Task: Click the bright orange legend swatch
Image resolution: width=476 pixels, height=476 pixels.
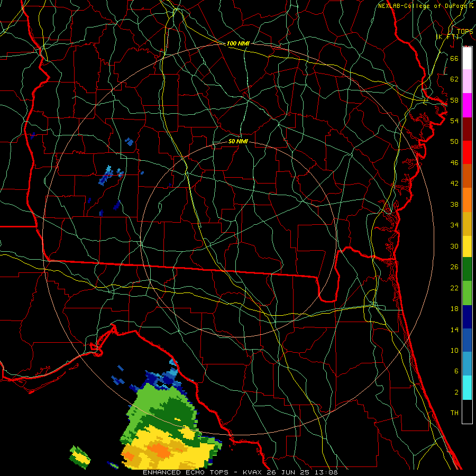Action: coord(467,200)
